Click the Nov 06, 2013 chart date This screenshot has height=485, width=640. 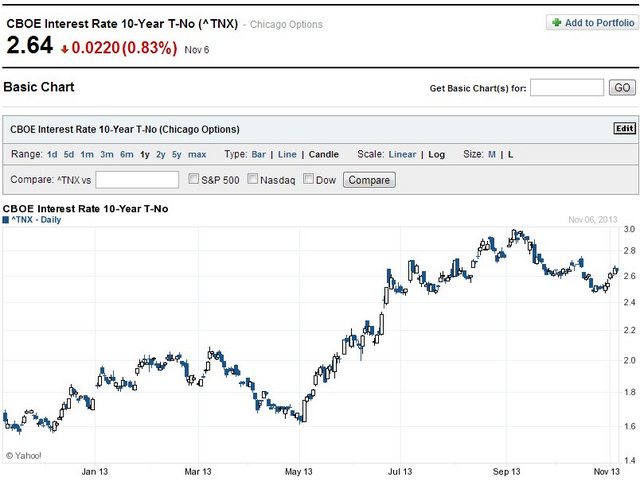(x=593, y=220)
